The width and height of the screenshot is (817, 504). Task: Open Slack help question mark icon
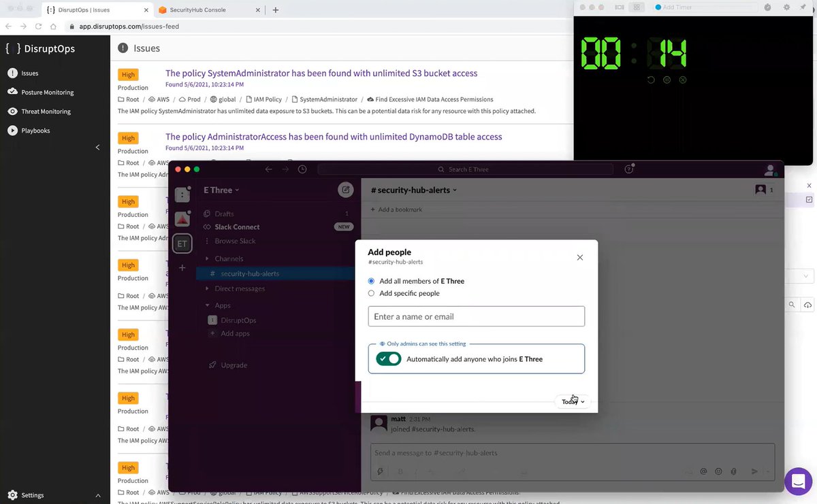point(629,169)
